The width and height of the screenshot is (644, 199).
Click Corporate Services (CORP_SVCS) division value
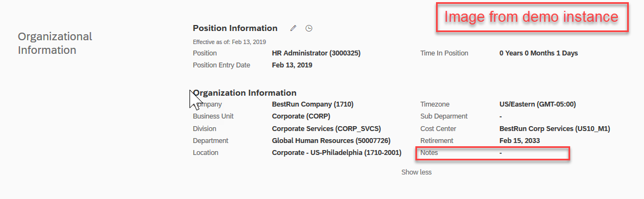point(329,129)
